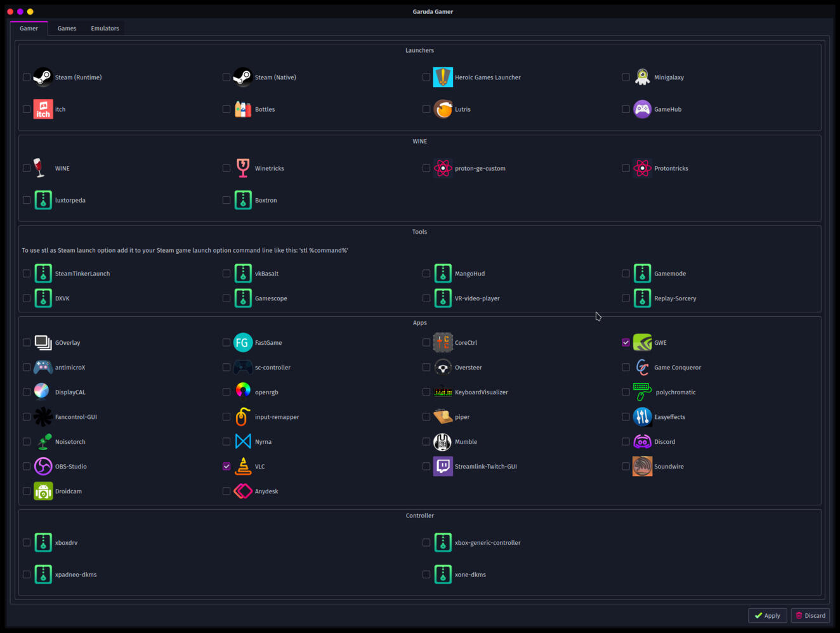Check the Noisetorch checkbox
The height and width of the screenshot is (633, 840).
tap(27, 442)
